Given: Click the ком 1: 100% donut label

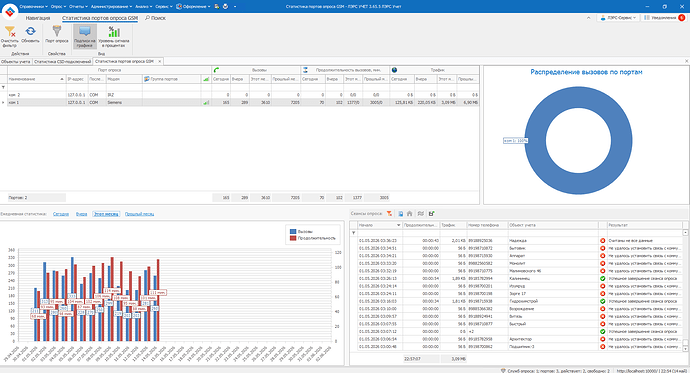Looking at the screenshot, I should [x=515, y=140].
